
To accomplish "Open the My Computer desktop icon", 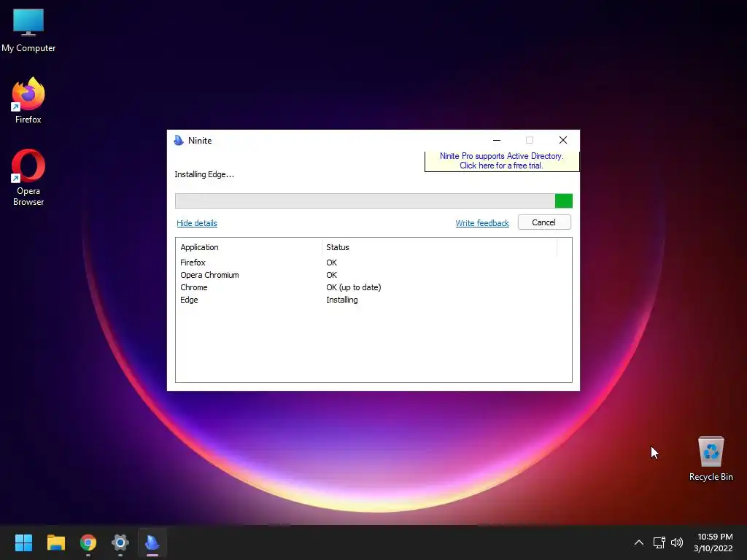I will coord(28,31).
